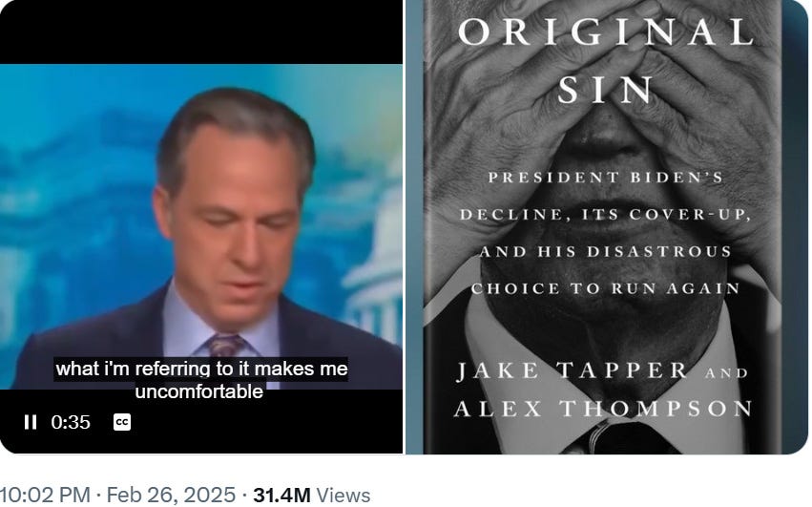Click the 'uncomfortable' caption line
Screen dimensions: 812x507
pos(198,391)
